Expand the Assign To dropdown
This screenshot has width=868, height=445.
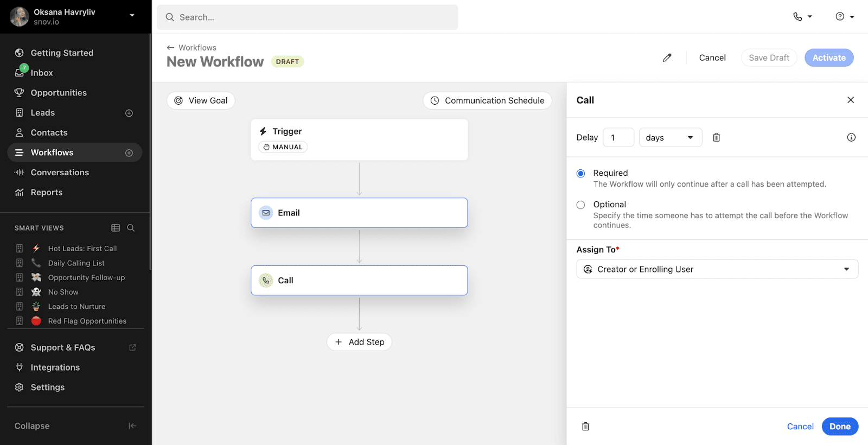[717, 269]
